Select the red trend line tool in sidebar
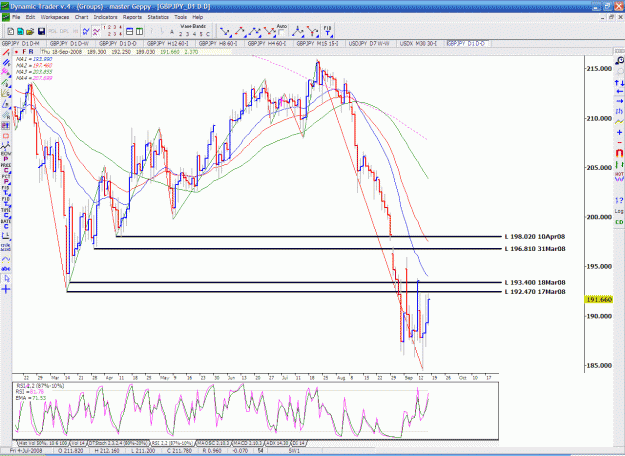The image size is (625, 456). pyautogui.click(x=6, y=53)
